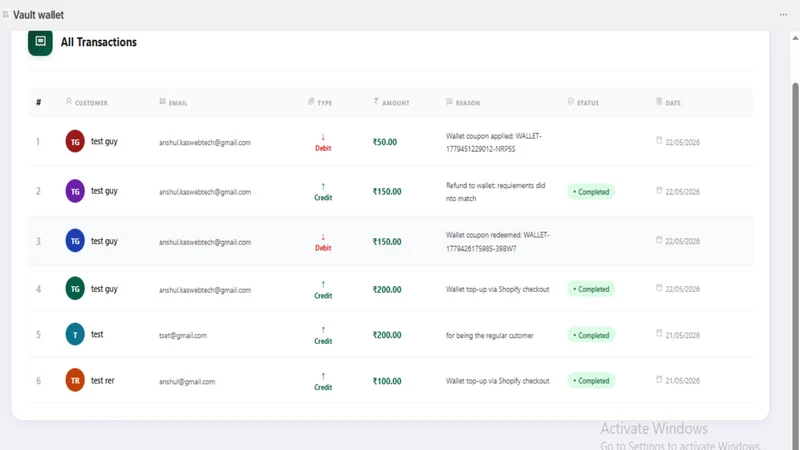Click the 22/05/2026 date in row 2
The width and height of the screenshot is (800, 450).
(682, 192)
